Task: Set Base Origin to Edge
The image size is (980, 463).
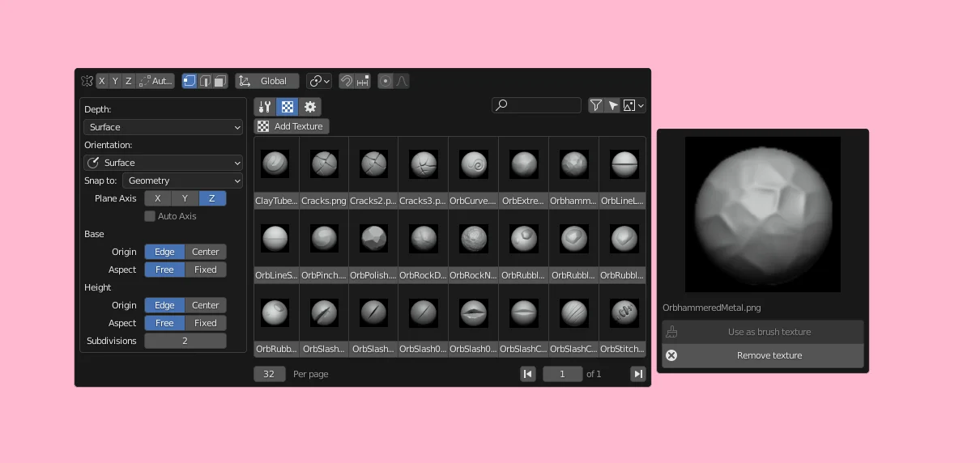Action: [x=164, y=252]
